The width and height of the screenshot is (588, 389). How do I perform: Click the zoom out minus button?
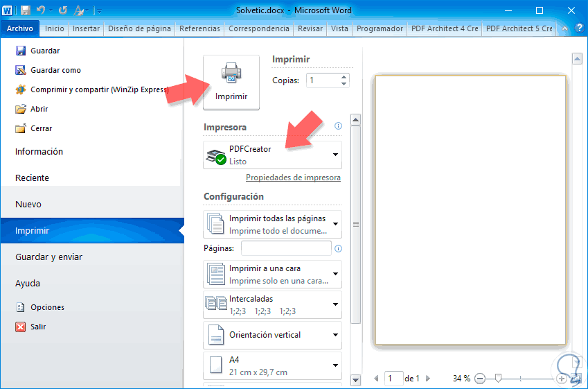click(480, 379)
